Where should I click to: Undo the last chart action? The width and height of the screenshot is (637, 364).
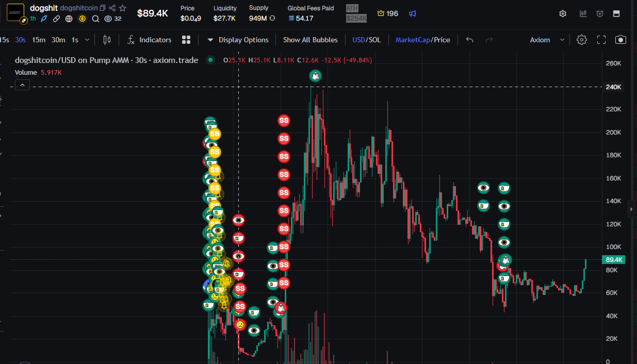tap(469, 40)
